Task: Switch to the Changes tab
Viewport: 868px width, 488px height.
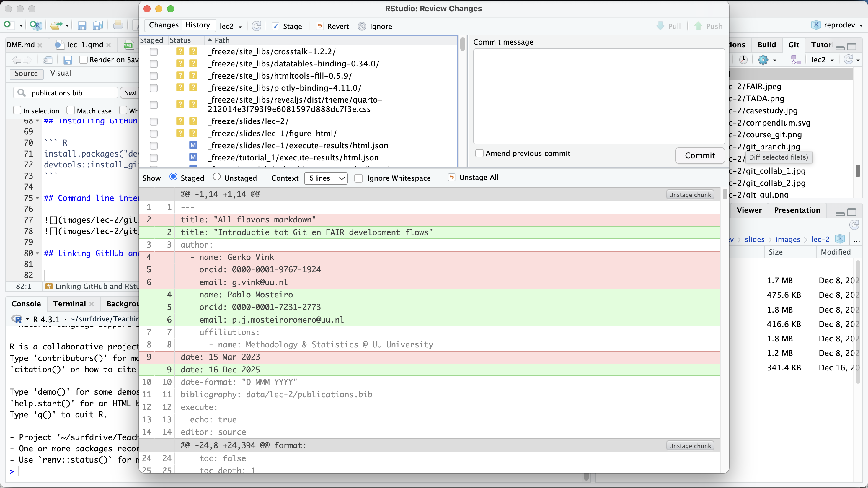Action: [x=164, y=25]
